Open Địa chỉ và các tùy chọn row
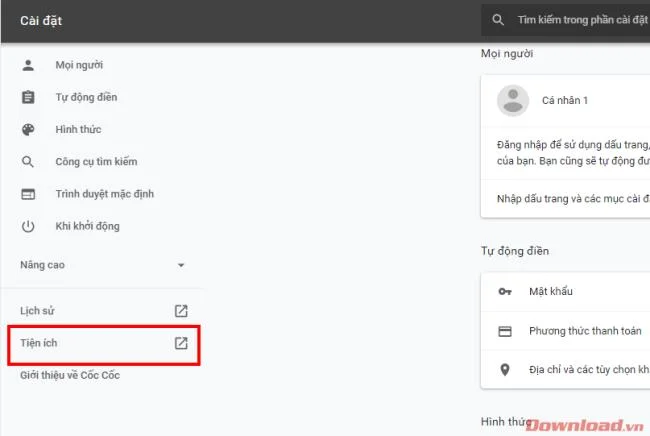The width and height of the screenshot is (650, 436). click(565, 370)
